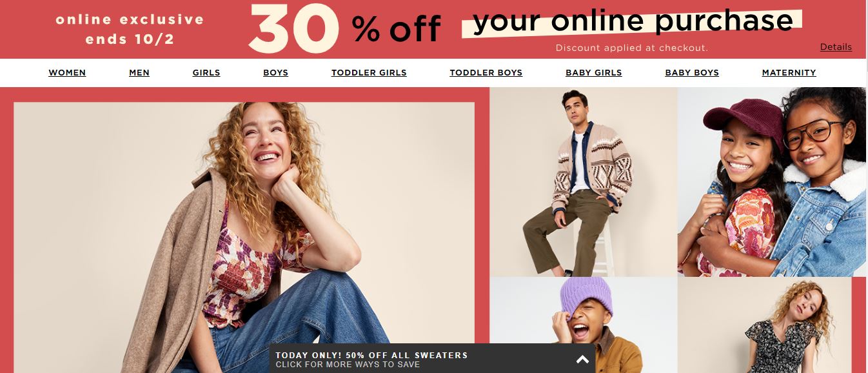Browse the Maternity section
Viewport: 868px width, 373px height.
789,73
